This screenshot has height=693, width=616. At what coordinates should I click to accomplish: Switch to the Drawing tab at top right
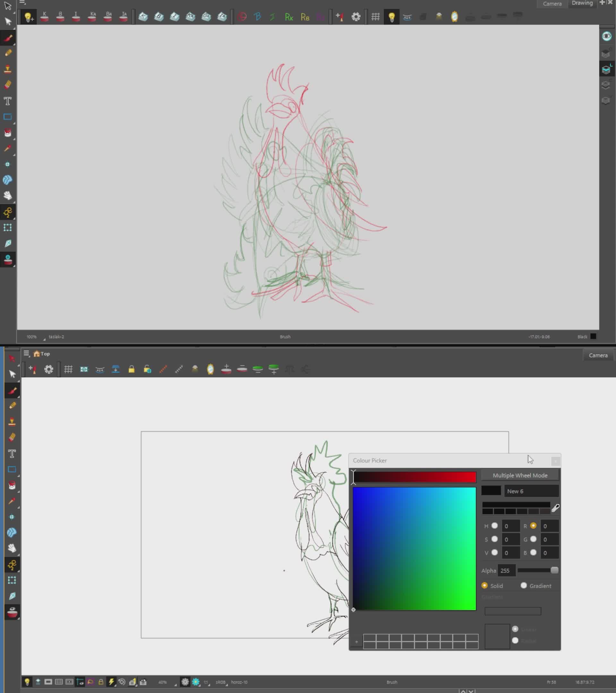click(x=582, y=4)
